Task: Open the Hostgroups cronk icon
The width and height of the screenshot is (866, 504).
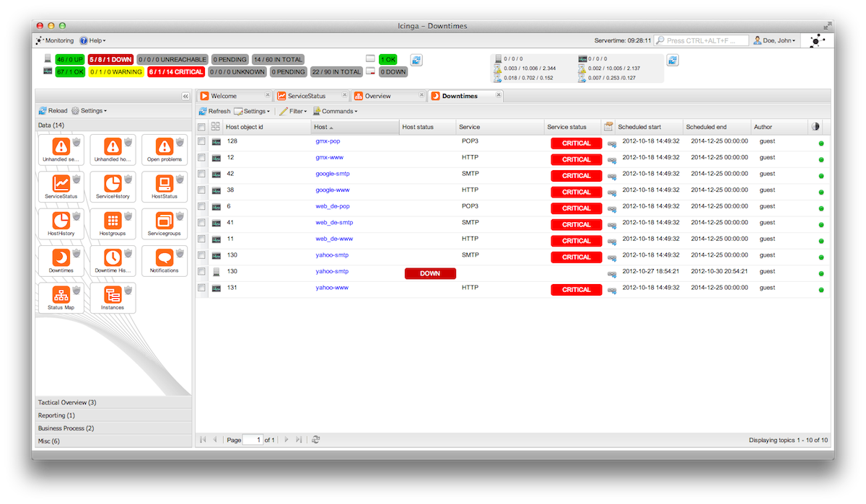Action: pos(112,221)
